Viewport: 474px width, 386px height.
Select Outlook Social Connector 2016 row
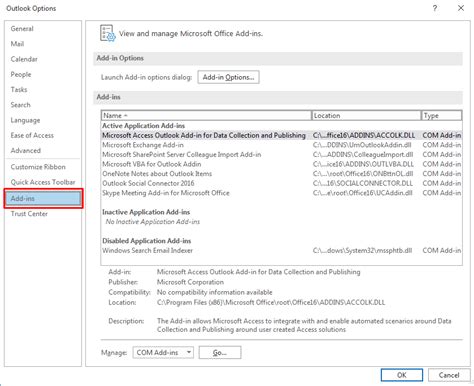281,183
